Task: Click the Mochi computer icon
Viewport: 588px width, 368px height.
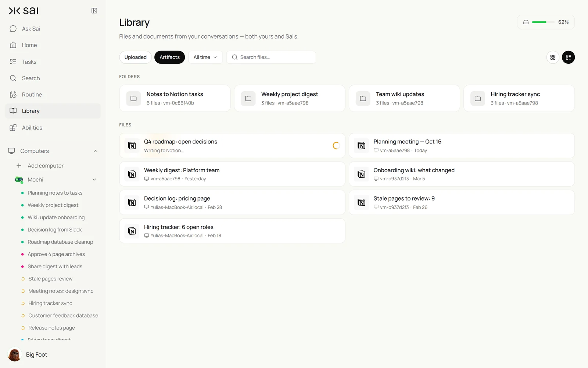Action: pyautogui.click(x=19, y=180)
